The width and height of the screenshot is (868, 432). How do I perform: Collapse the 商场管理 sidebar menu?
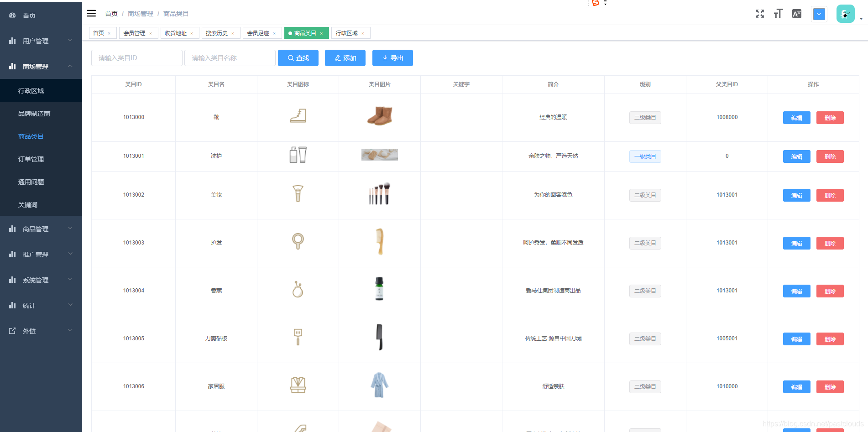[x=41, y=66]
